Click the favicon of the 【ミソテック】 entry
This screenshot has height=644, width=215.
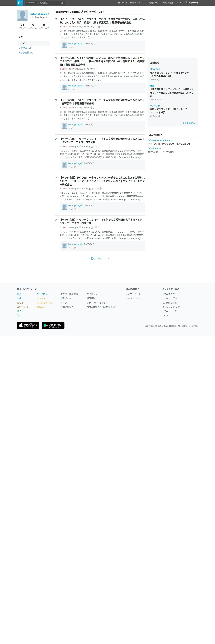click(56, 19)
